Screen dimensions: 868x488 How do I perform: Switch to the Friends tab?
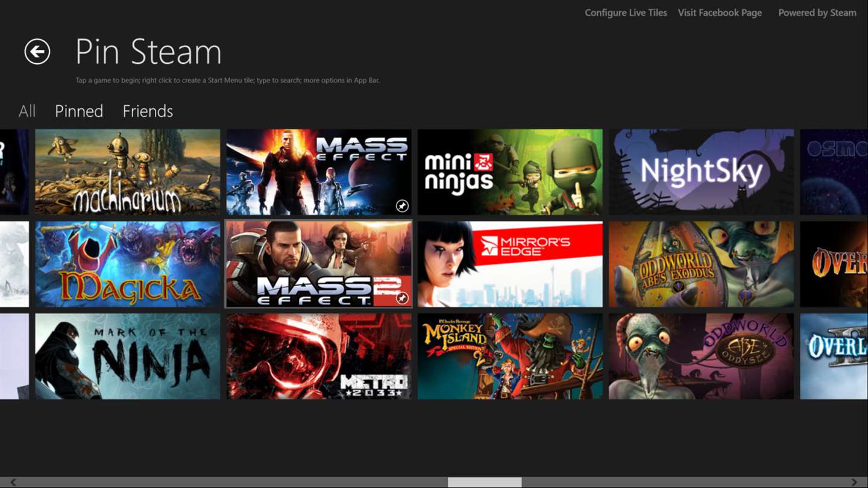coord(148,111)
